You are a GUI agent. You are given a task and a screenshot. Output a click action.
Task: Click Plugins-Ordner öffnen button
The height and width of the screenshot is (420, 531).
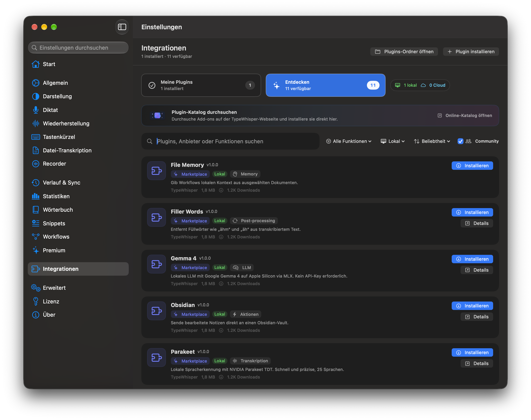pos(404,52)
